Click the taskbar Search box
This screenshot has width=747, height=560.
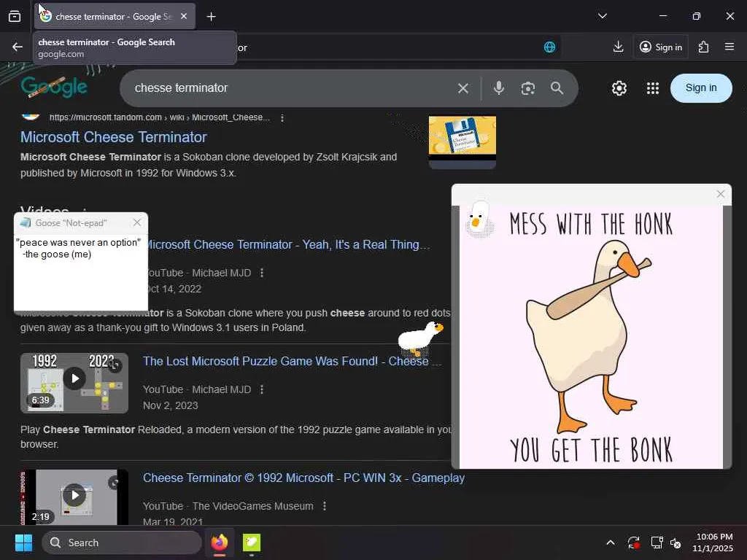tap(122, 542)
